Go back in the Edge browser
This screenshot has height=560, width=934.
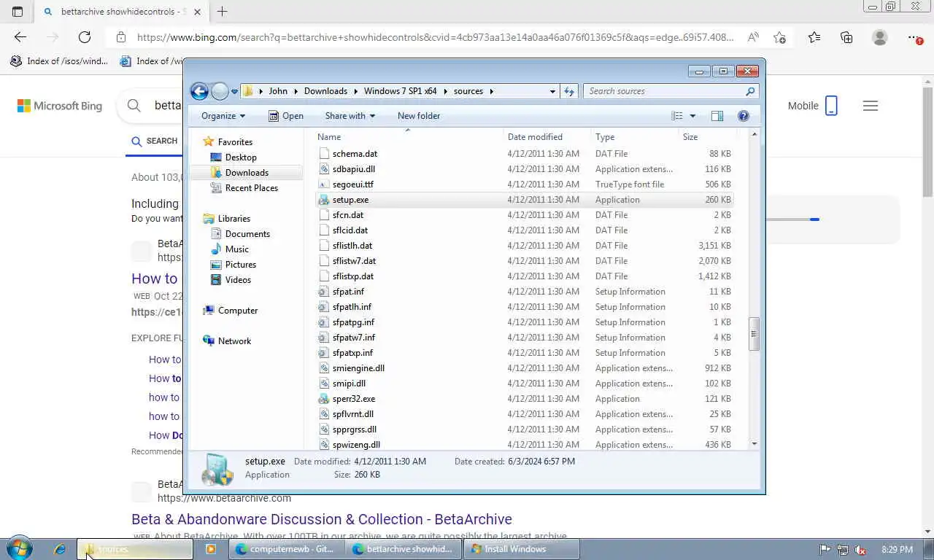coord(20,37)
